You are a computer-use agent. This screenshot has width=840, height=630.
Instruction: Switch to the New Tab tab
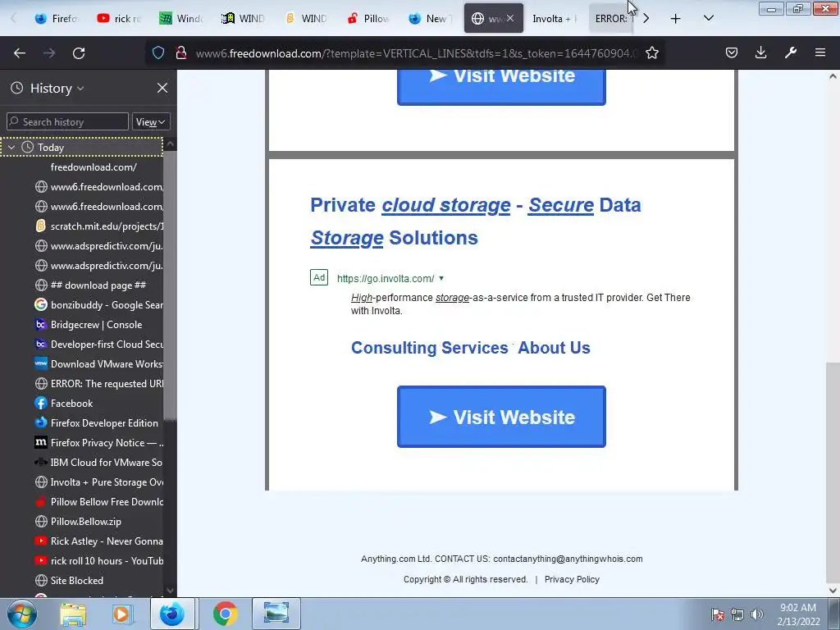click(430, 18)
